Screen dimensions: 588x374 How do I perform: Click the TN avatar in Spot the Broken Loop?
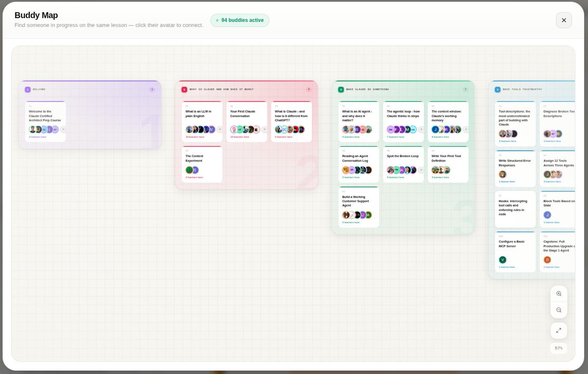coord(396,170)
